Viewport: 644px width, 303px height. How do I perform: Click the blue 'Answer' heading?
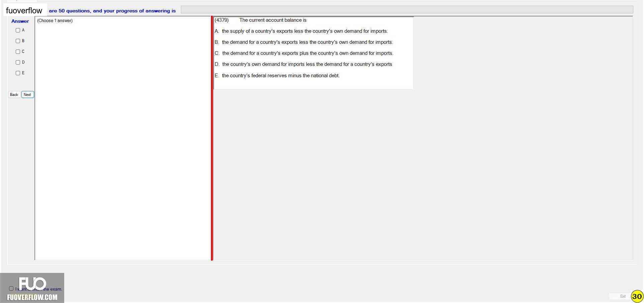20,21
